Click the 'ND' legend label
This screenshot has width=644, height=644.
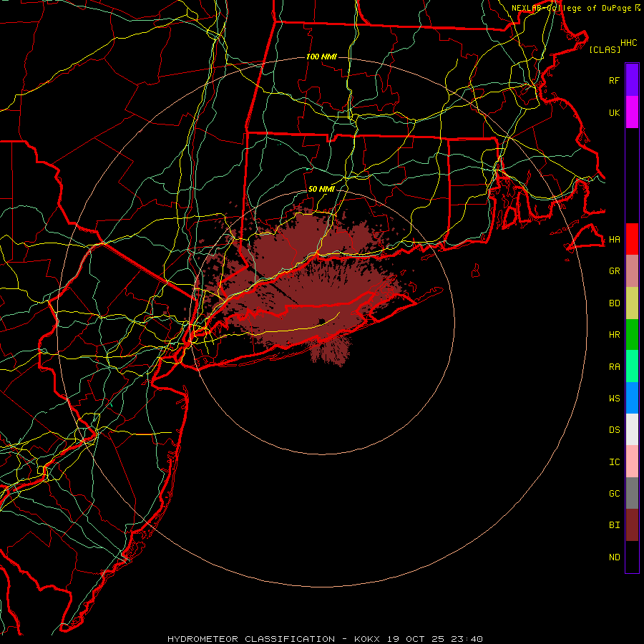614,557
